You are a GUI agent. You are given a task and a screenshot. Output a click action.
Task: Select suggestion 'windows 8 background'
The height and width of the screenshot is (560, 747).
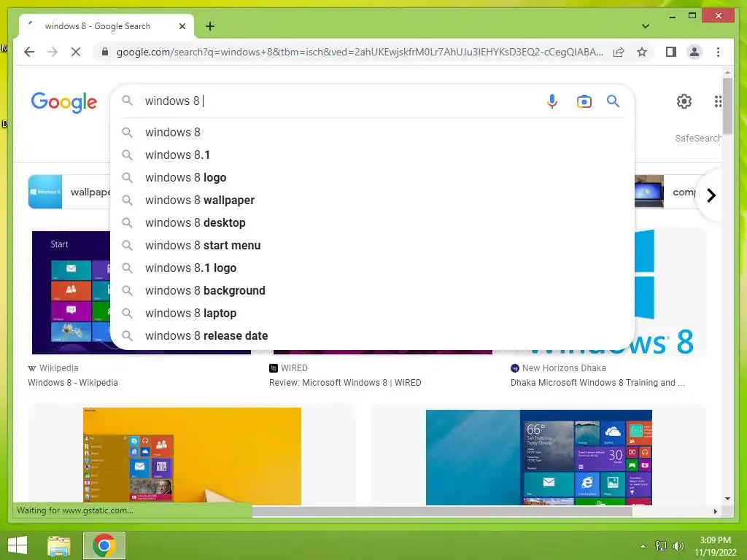click(x=373, y=290)
